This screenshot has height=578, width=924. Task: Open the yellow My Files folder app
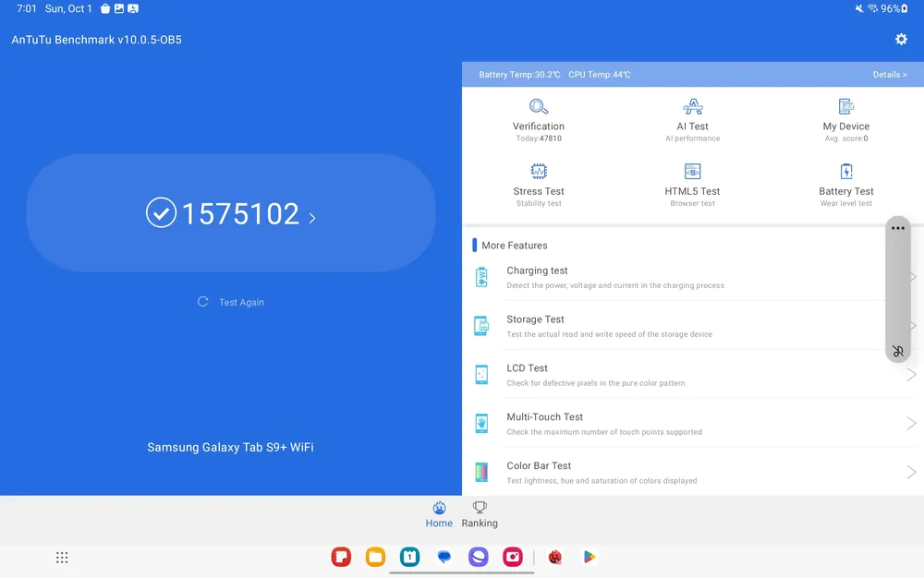375,557
